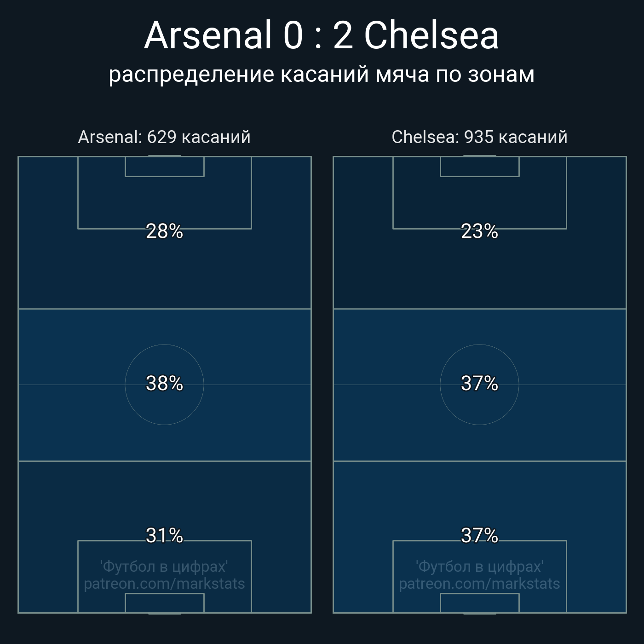Click 'Футбол в цифрах' watermark on Chelsea's pitch
Screen dimensions: 644x644
tap(479, 566)
